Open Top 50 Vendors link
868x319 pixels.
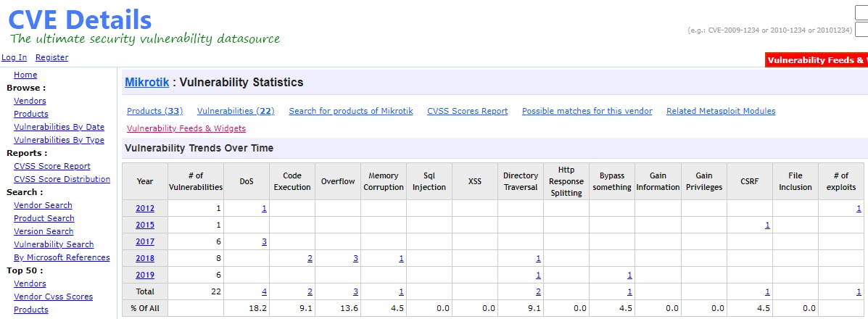point(30,283)
